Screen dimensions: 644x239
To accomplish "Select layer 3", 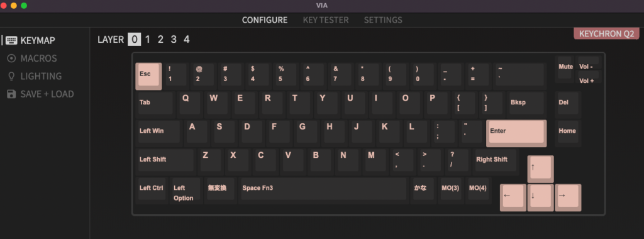I will point(174,40).
